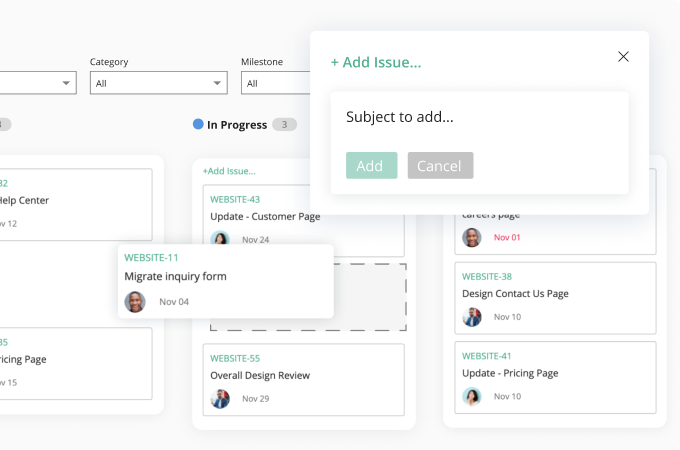680x450 pixels.
Task: Close the Add Issue dialog
Action: pos(623,56)
